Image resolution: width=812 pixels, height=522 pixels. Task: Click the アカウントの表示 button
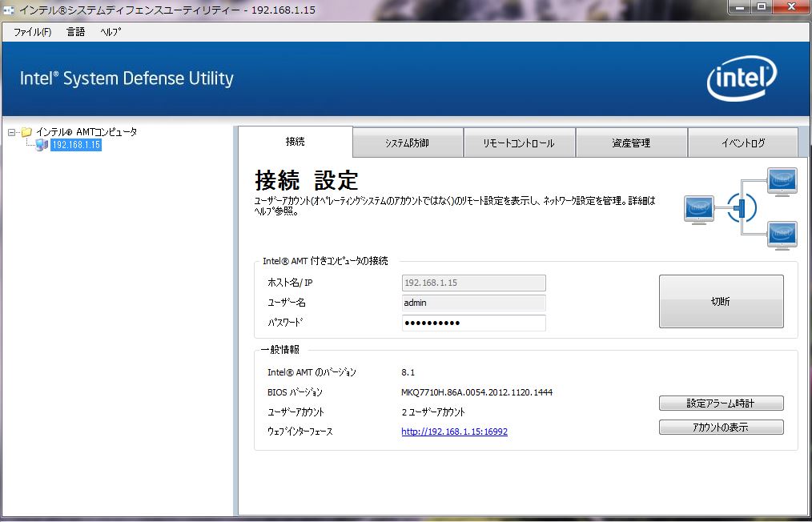click(x=721, y=428)
